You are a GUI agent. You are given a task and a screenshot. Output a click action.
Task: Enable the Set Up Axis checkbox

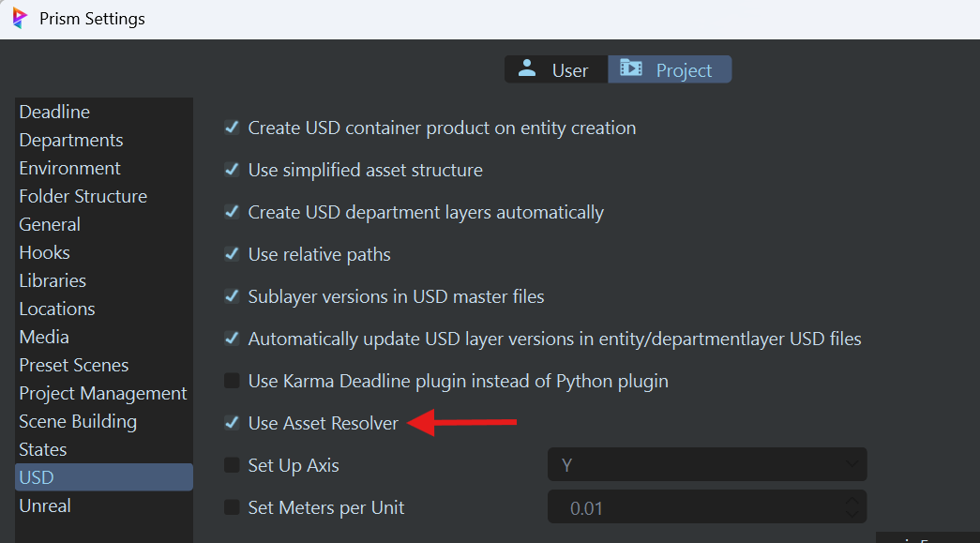coord(232,465)
